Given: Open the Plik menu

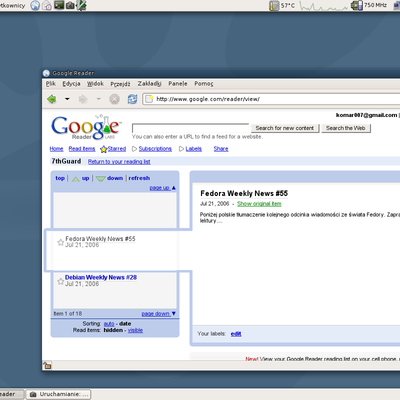Looking at the screenshot, I should click(x=51, y=84).
